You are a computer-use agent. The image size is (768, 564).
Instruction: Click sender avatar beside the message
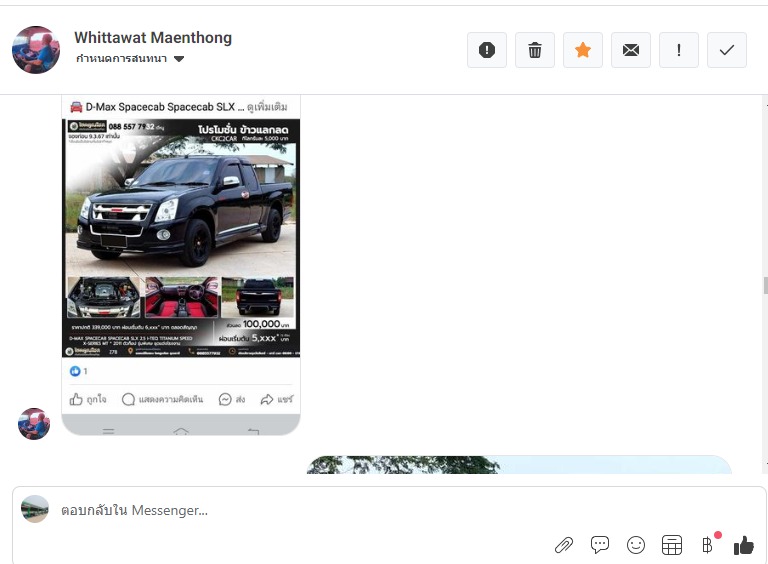(x=34, y=424)
